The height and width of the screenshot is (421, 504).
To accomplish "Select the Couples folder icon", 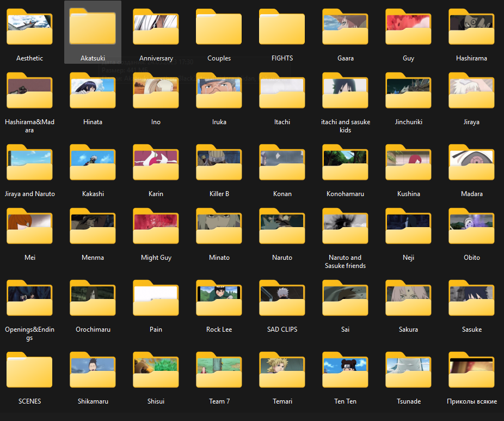I will point(219,27).
